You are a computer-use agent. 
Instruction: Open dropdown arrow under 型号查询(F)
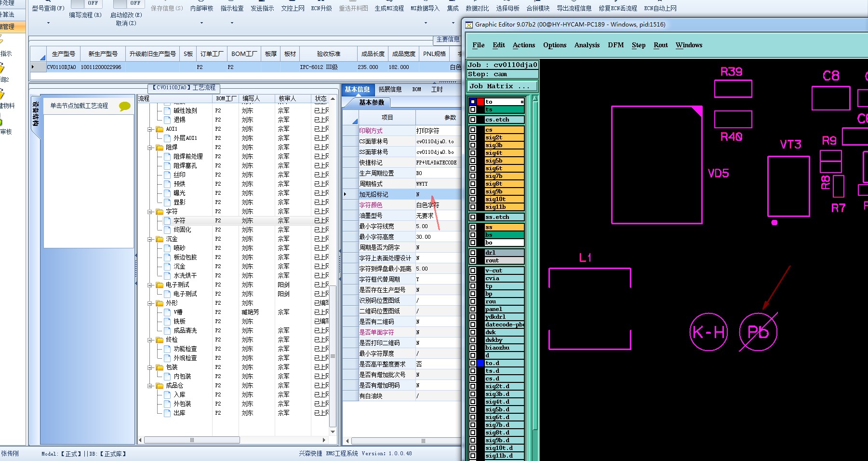48,23
